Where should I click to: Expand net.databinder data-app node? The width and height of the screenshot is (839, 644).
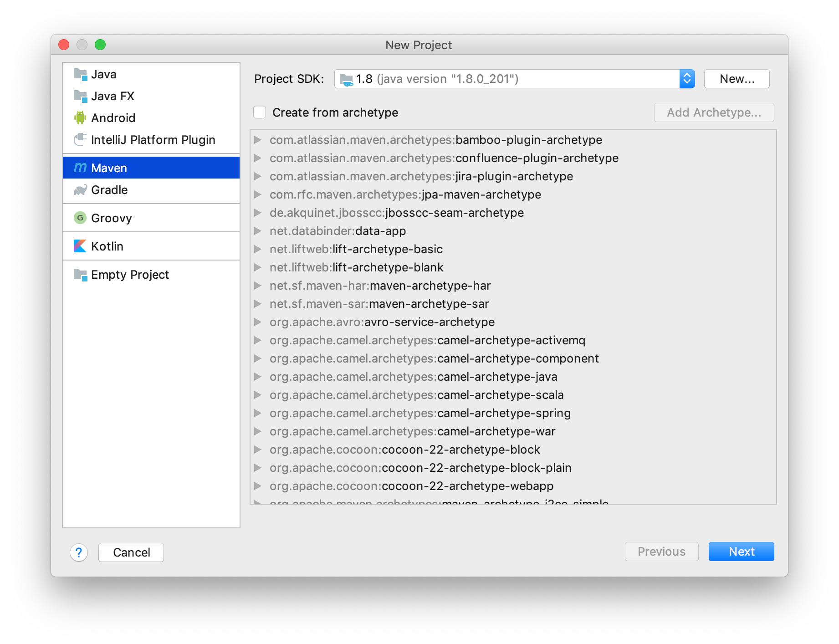point(258,230)
